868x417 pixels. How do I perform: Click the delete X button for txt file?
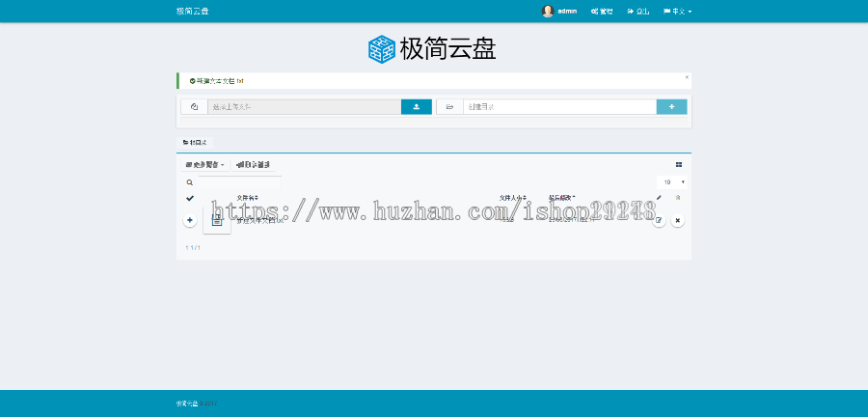[678, 220]
